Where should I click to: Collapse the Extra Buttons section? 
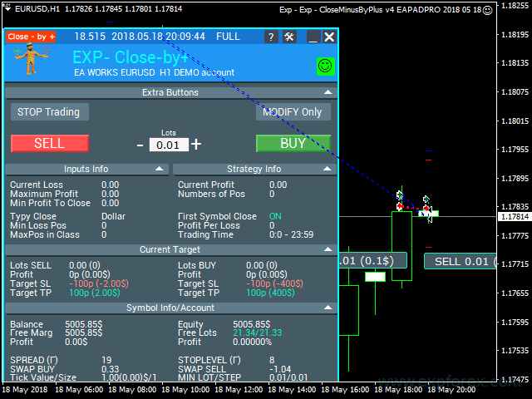point(328,93)
